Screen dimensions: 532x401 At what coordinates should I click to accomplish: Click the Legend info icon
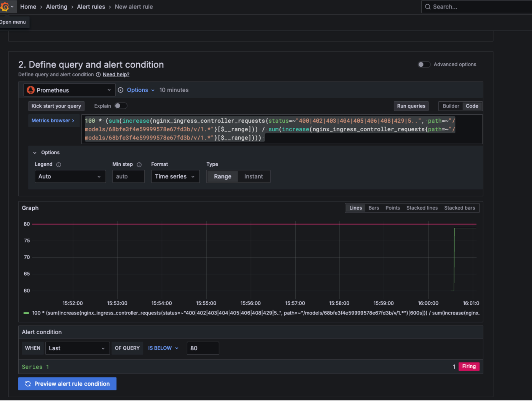tap(58, 164)
